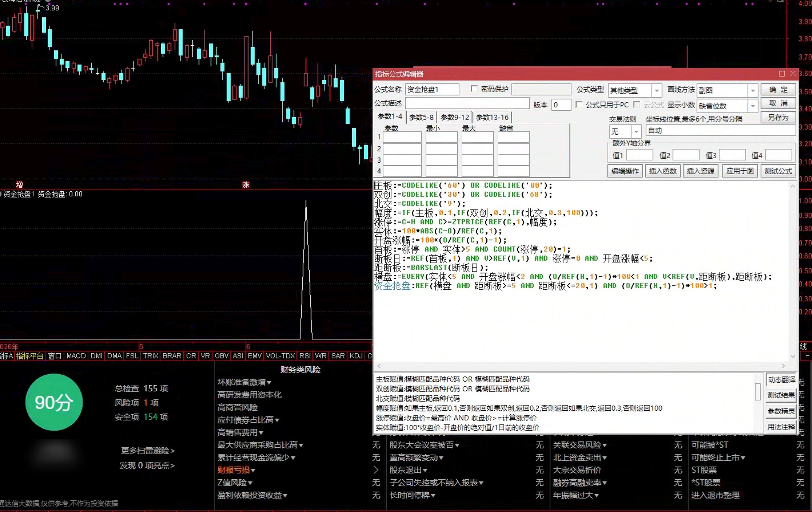Expand the 显示小数 dropdown
Screen dimensions: 812x512
(753, 106)
